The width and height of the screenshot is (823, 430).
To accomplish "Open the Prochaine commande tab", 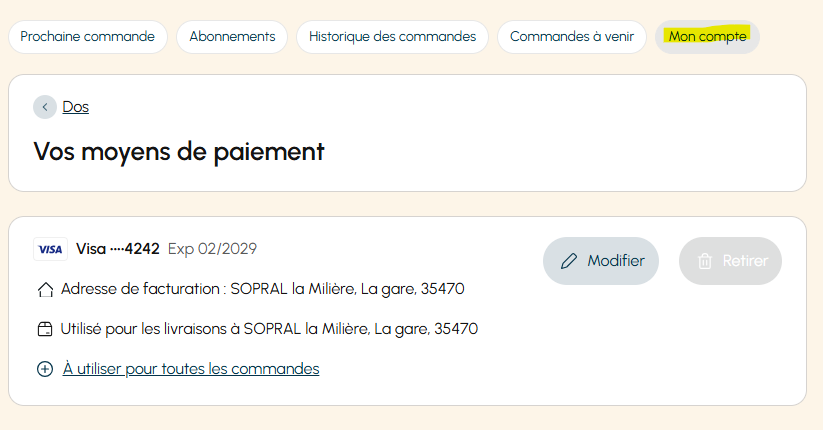I will (x=88, y=37).
